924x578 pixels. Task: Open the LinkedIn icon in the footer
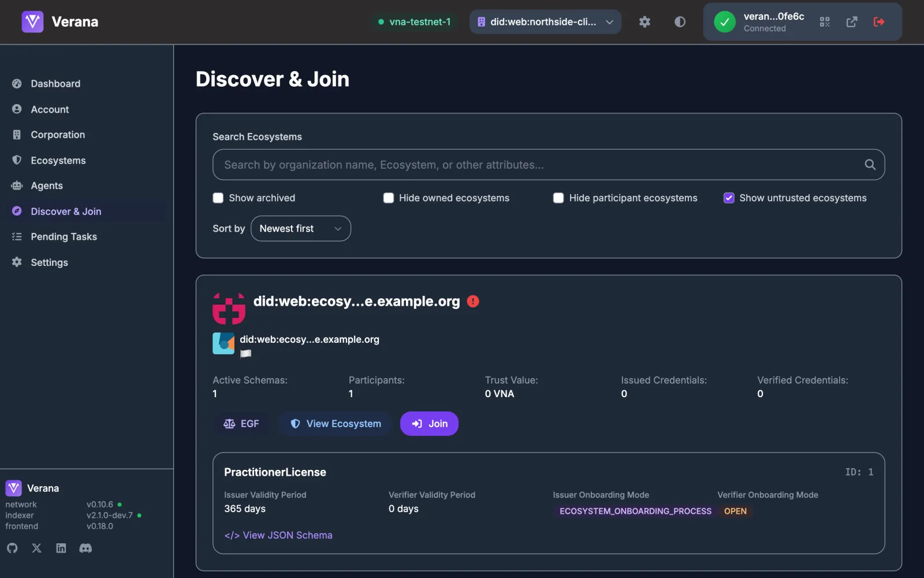[x=61, y=548]
